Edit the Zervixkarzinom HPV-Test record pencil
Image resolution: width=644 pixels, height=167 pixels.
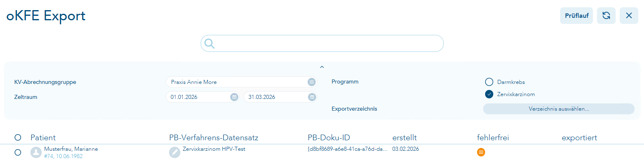tap(175, 152)
